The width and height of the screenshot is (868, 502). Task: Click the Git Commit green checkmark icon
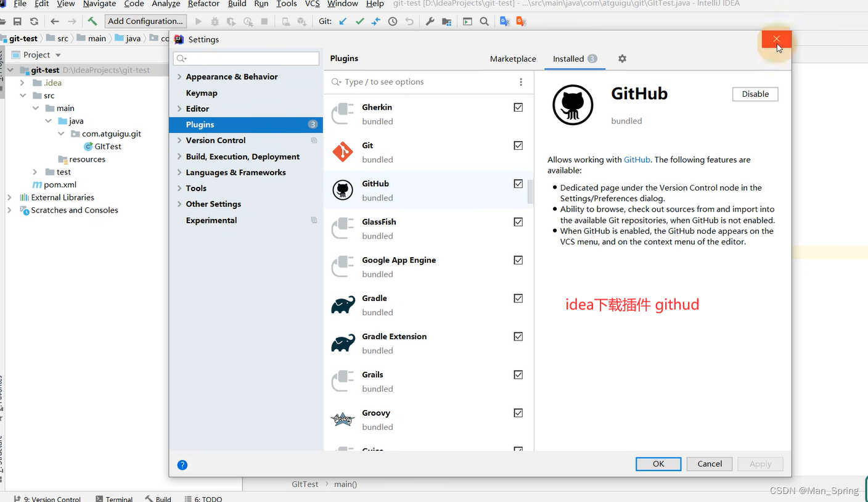point(359,22)
